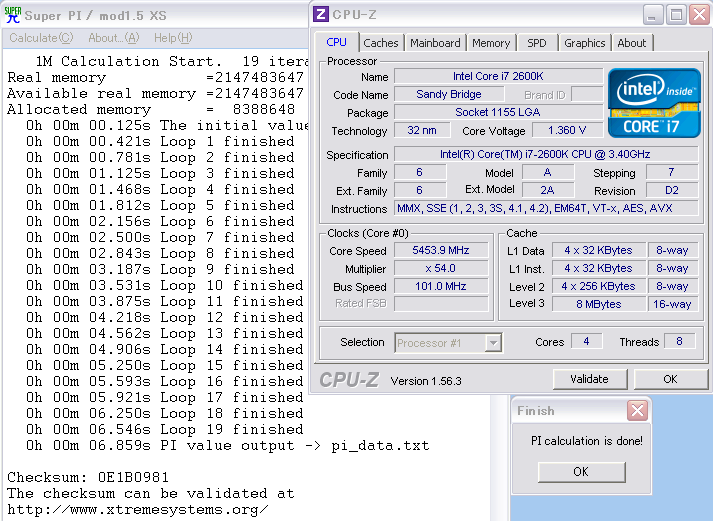Click the Core Speed value 5453.9 MHz
This screenshot has height=521, width=713.
(x=441, y=250)
